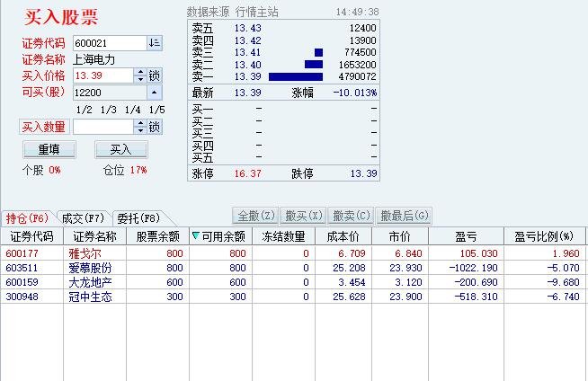The height and width of the screenshot is (381, 588).
Task: Pick the 卖二 price 13.40
Action: (x=248, y=65)
